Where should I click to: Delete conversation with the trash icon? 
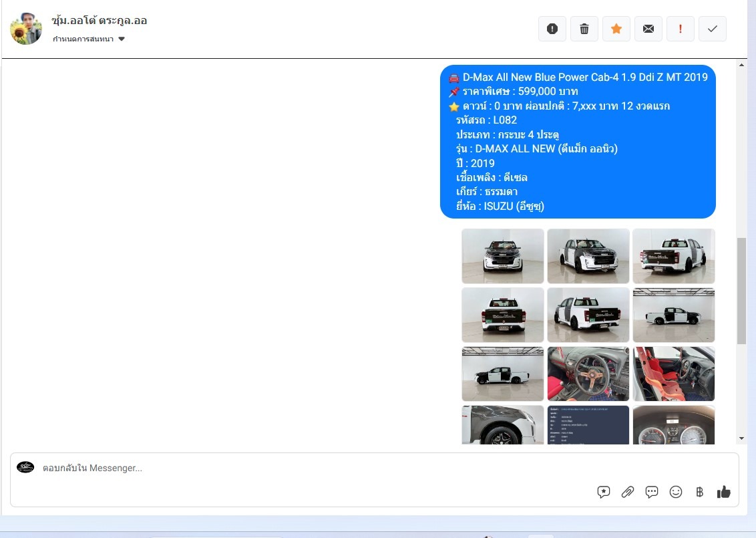click(x=584, y=29)
